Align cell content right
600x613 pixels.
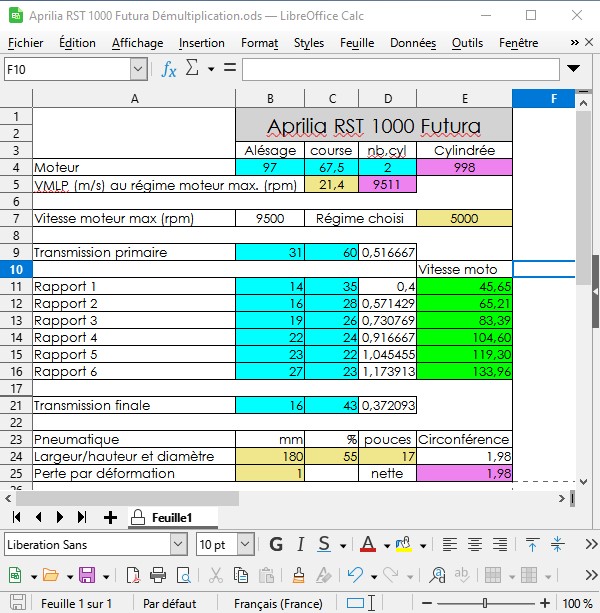click(x=500, y=544)
